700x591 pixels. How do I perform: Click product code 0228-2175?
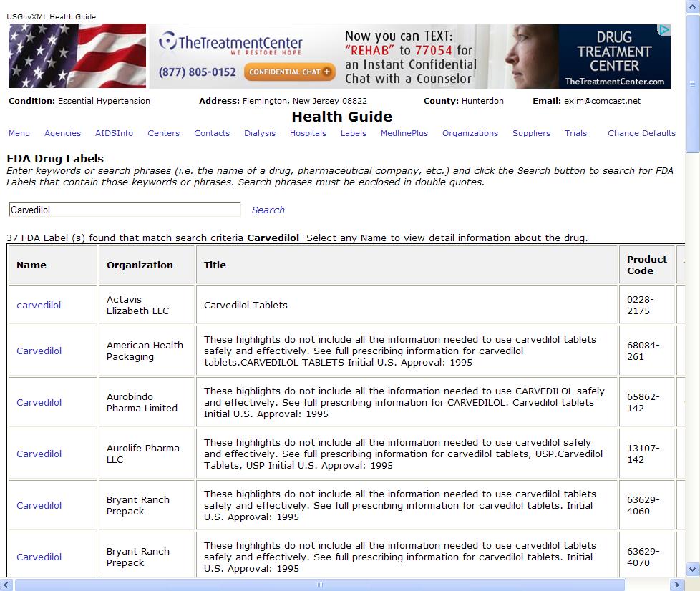[x=641, y=306]
